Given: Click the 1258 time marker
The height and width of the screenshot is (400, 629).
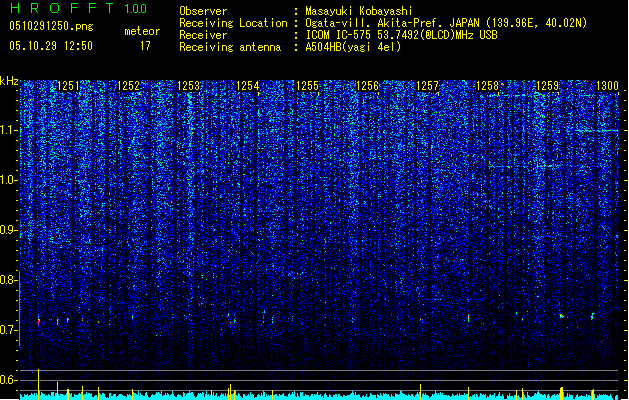Looking at the screenshot, I should click(x=487, y=86).
